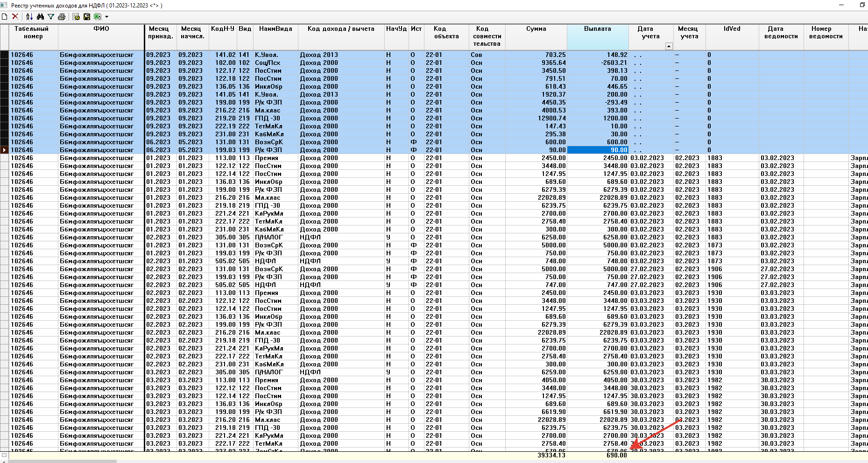The height and width of the screenshot is (463, 868).
Task: Open the dropdown arrow next to Excel icon
Action: [106, 17]
